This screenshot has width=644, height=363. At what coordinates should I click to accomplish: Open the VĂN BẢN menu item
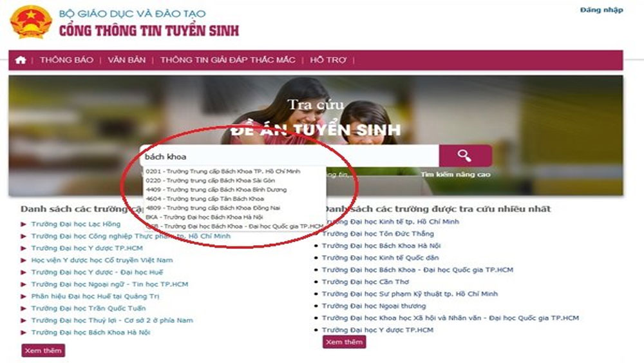[x=126, y=60]
